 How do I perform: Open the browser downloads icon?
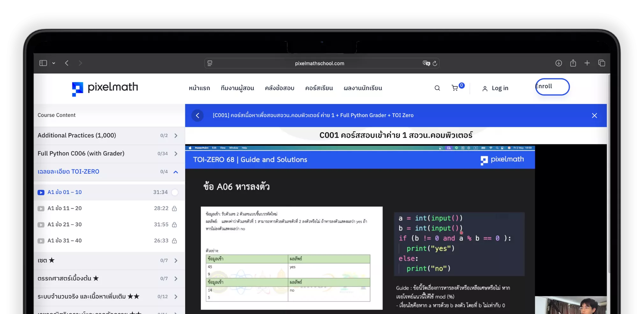(x=559, y=63)
